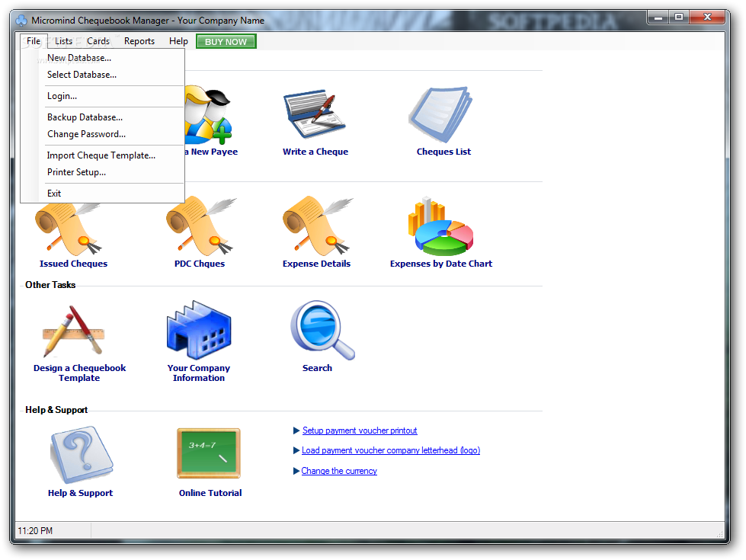This screenshot has width=746, height=560.
Task: Click the 11:20 PM status bar time
Action: point(35,531)
